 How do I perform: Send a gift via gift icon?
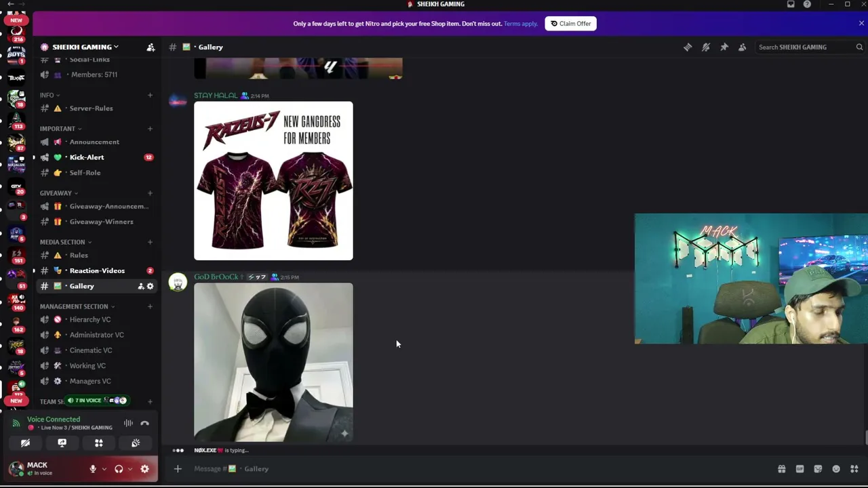781,469
